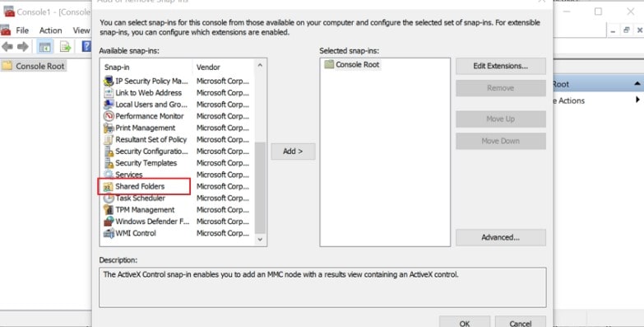The width and height of the screenshot is (644, 327).
Task: Click the Link to Web Address icon
Action: coord(109,92)
